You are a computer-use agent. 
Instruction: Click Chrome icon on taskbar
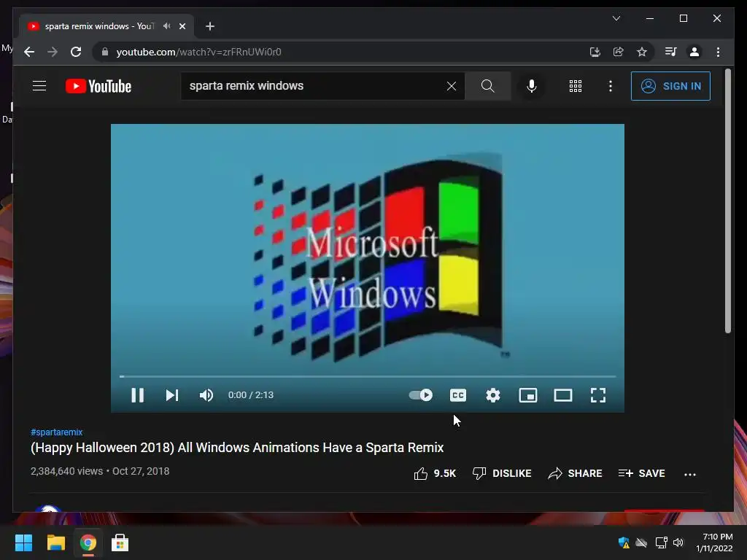(x=88, y=542)
